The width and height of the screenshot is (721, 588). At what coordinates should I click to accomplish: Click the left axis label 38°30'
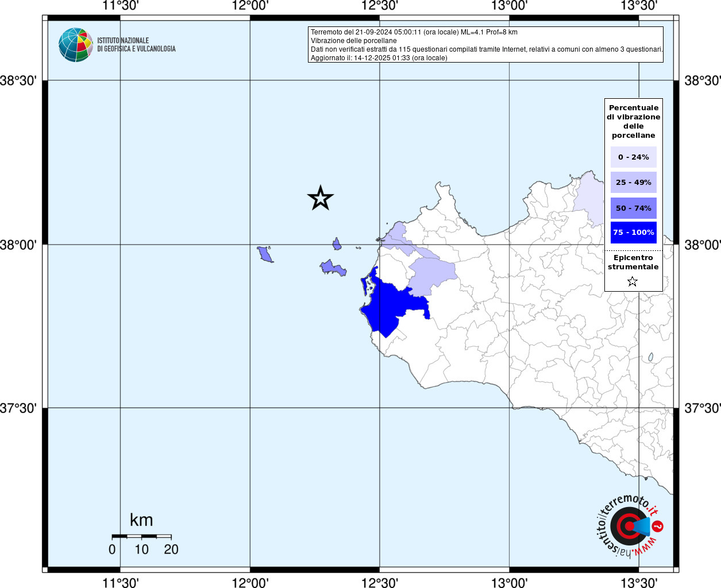[18, 80]
